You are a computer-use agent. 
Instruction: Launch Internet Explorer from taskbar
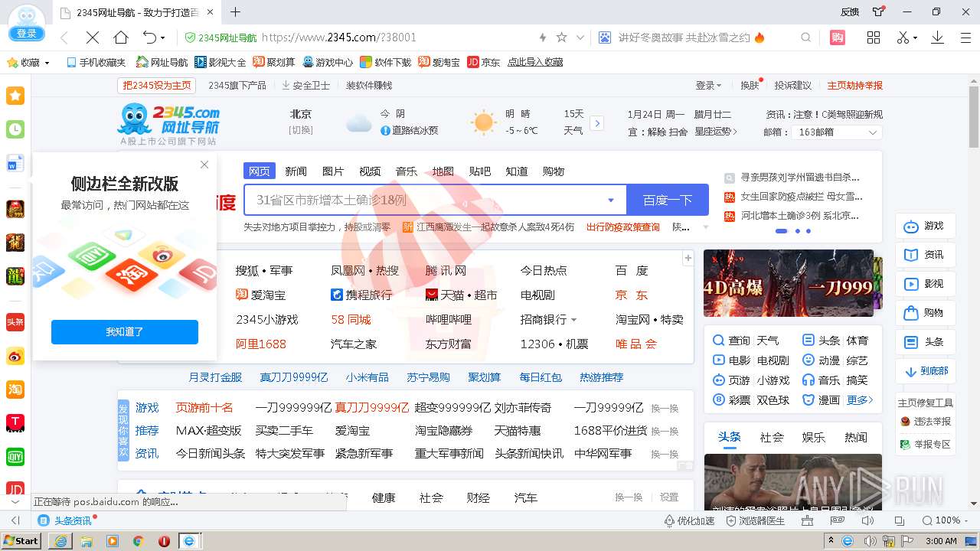(x=60, y=540)
